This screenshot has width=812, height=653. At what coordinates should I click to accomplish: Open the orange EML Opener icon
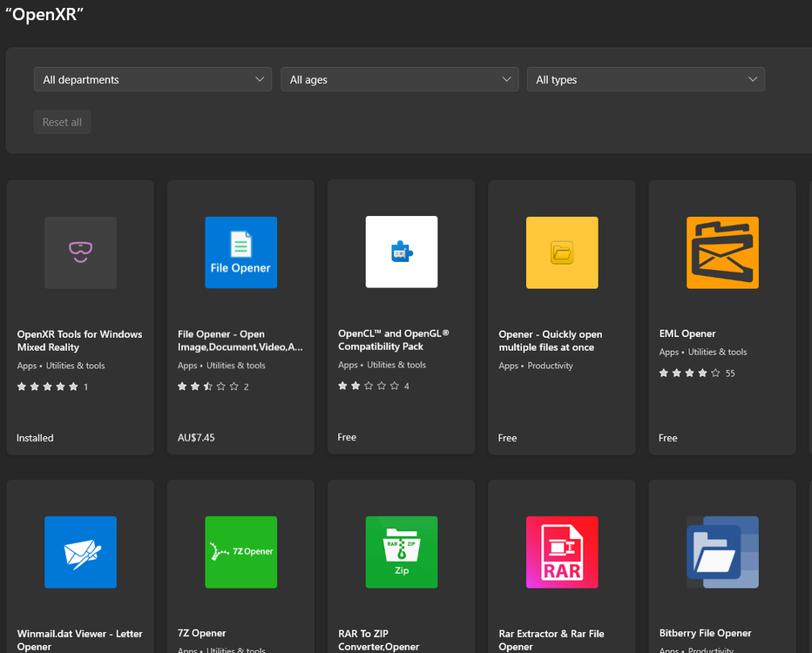tap(722, 252)
